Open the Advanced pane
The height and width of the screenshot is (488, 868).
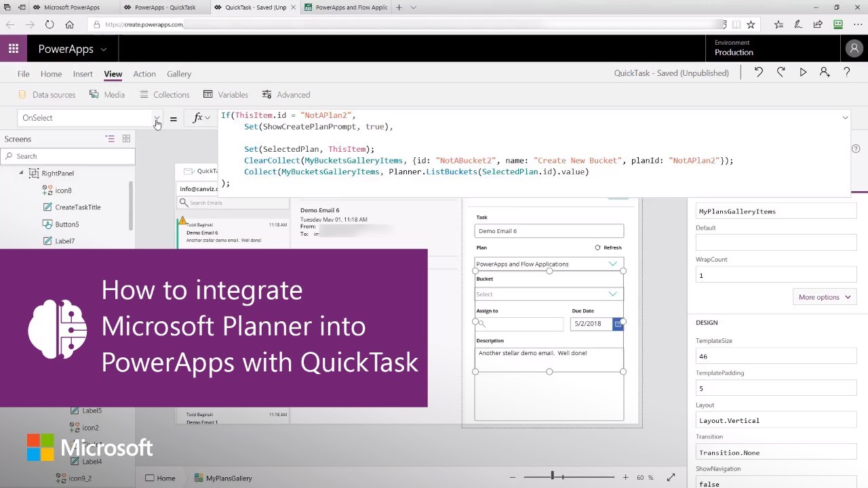pos(286,95)
